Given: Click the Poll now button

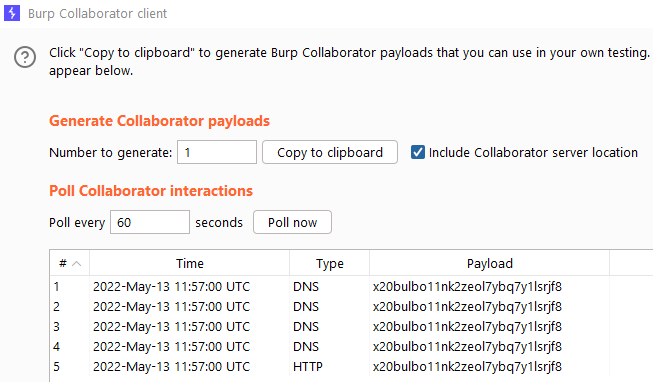Looking at the screenshot, I should point(292,222).
